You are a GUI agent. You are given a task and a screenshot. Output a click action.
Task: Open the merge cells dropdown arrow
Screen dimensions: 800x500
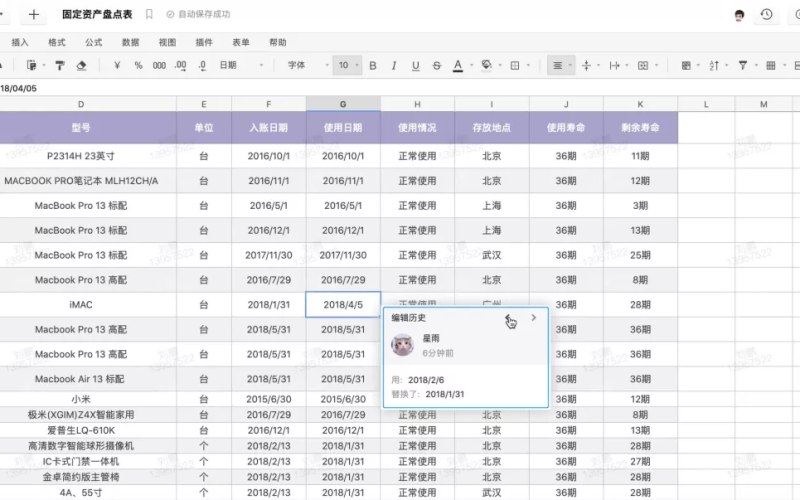656,65
